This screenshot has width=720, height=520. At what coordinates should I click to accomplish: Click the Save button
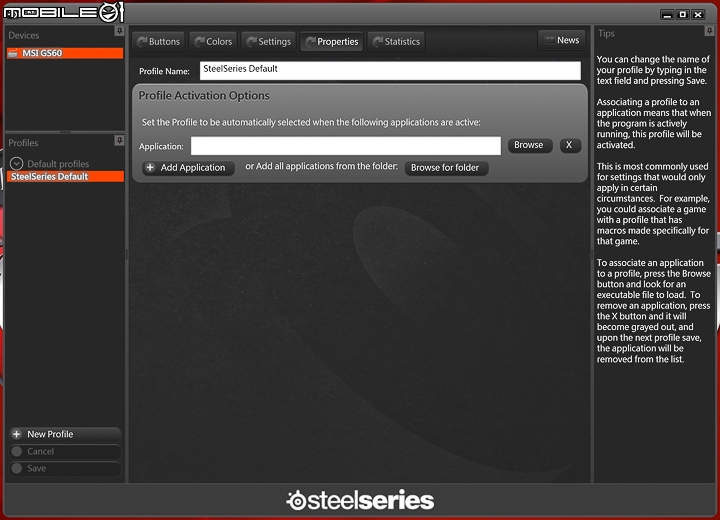pos(65,469)
